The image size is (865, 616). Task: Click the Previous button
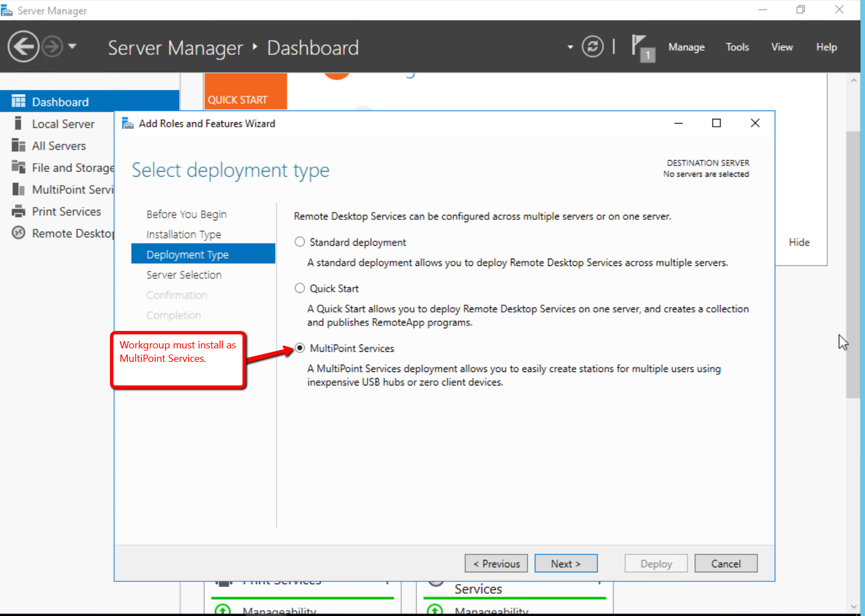pos(496,563)
